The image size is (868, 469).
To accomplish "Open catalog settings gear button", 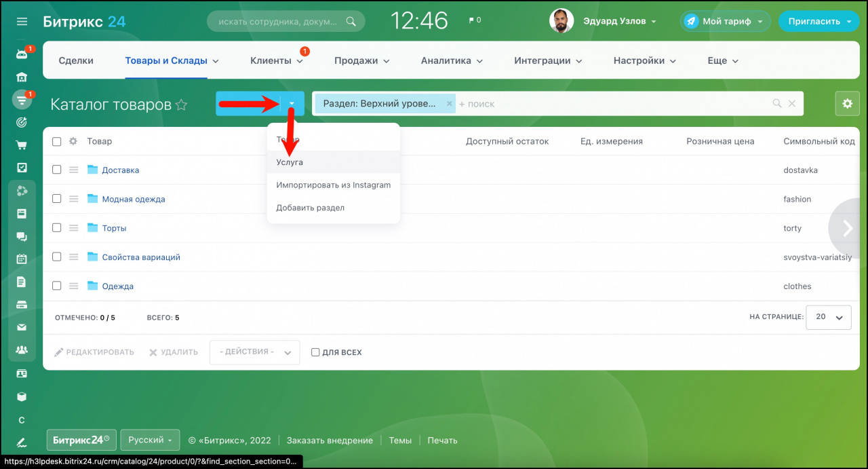I will (x=847, y=104).
